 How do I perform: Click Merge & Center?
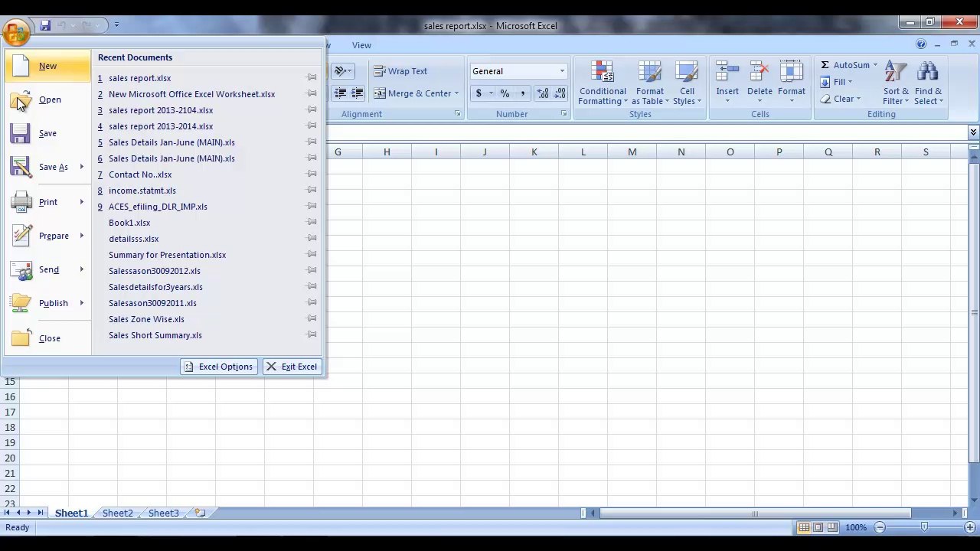(412, 93)
